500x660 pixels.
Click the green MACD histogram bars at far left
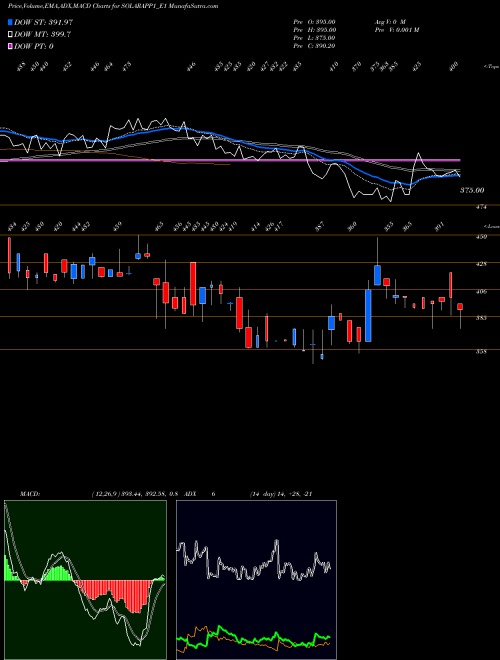click(11, 569)
